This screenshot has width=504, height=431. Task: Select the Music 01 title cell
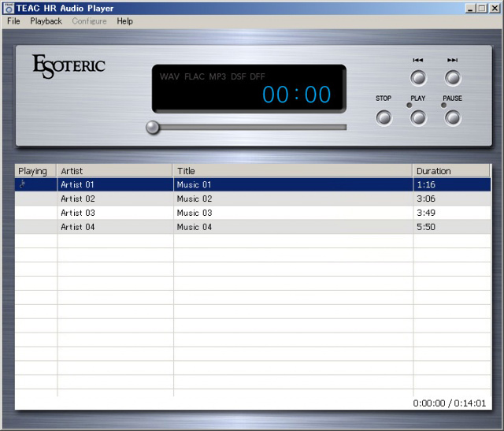[293, 184]
